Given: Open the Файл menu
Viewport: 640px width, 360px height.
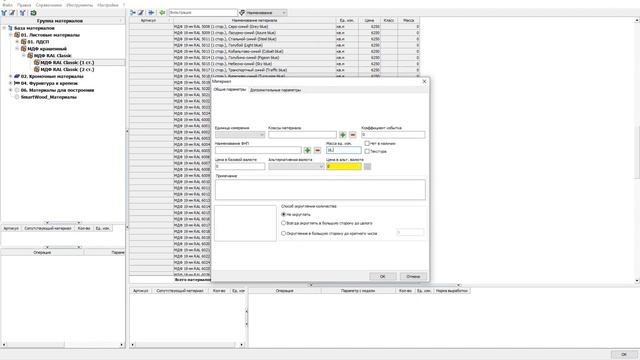Looking at the screenshot, I should (x=7, y=5).
